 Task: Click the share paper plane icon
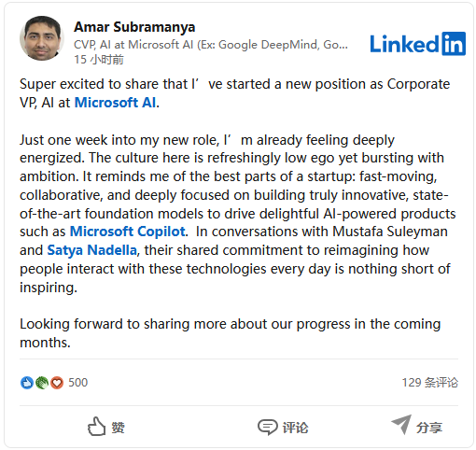401,425
